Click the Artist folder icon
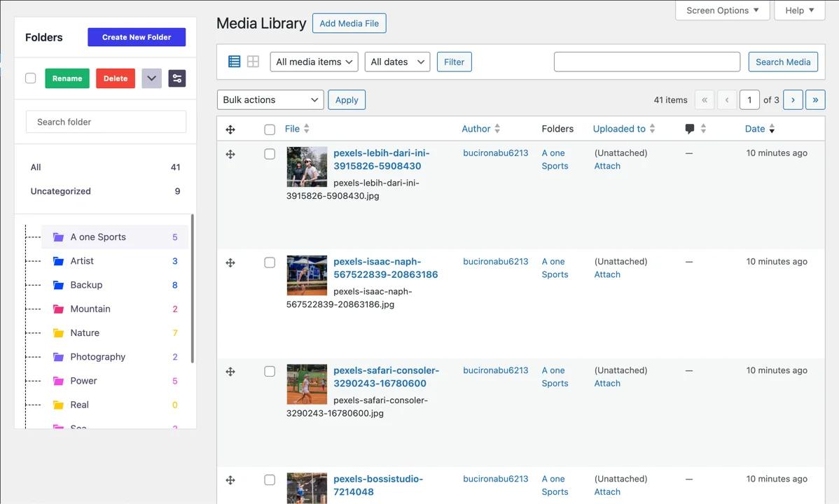The image size is (839, 504). pos(58,261)
